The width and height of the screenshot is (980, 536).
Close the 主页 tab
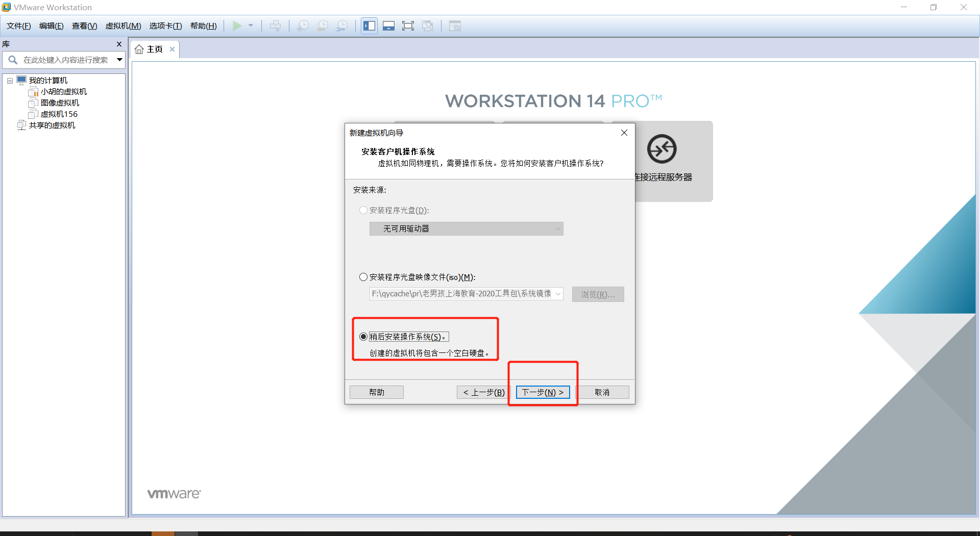[173, 49]
